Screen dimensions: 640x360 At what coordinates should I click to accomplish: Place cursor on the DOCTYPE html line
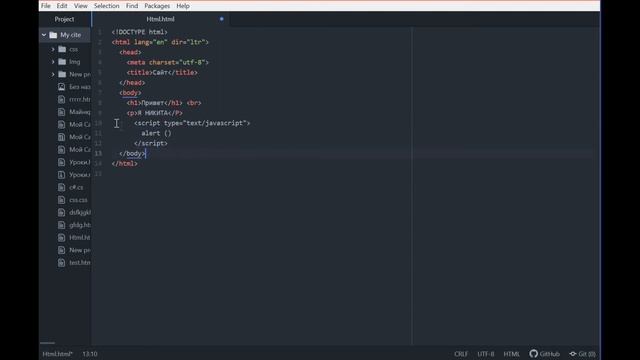click(x=140, y=32)
